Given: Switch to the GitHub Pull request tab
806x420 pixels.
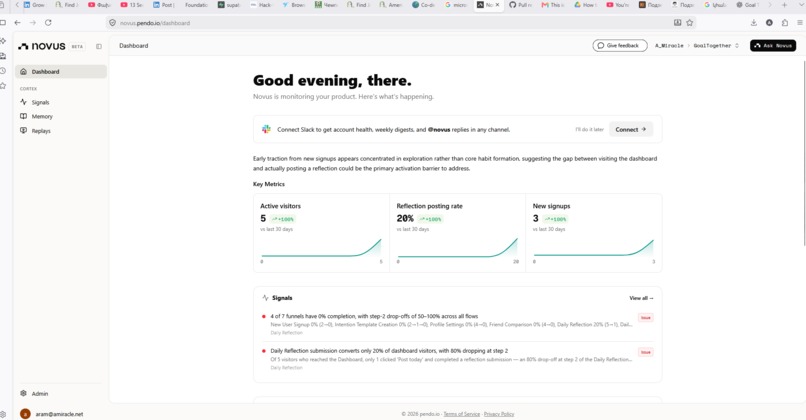Looking at the screenshot, I should tap(521, 5).
